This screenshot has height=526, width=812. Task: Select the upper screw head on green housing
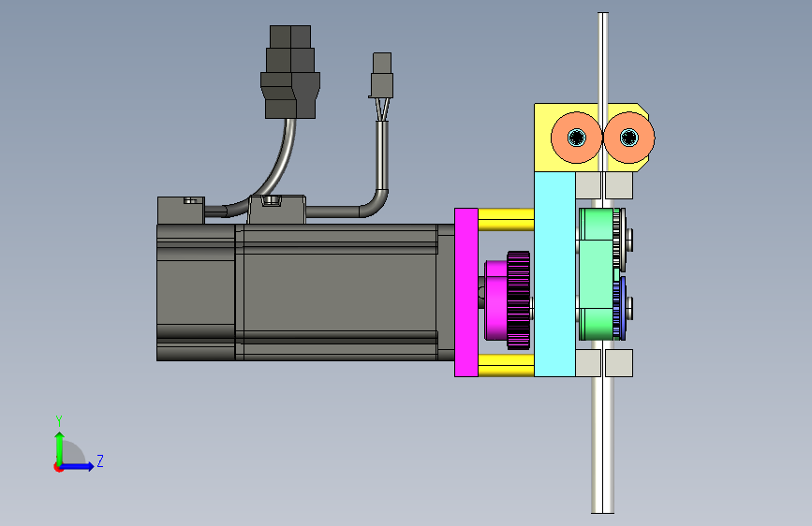tap(629, 241)
